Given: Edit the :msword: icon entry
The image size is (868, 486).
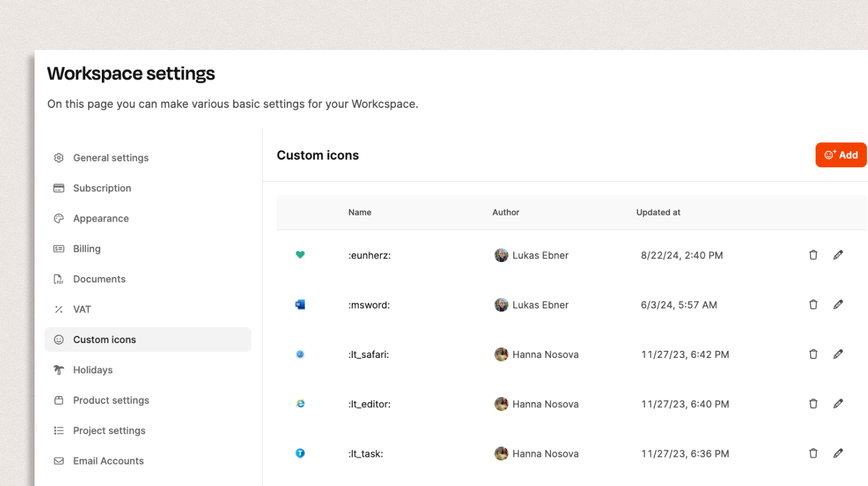Looking at the screenshot, I should [838, 304].
